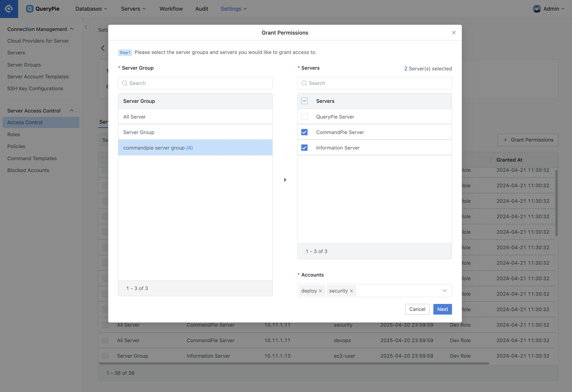Collapse the sidebar with the chevron handle
572x392 pixels.
click(x=86, y=27)
